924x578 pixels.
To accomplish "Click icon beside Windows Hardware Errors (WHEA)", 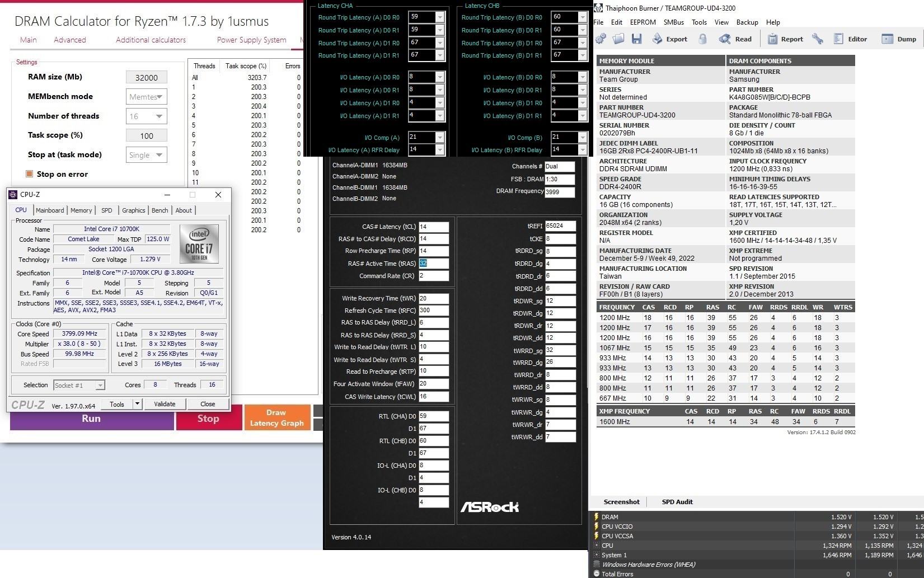I will (597, 565).
